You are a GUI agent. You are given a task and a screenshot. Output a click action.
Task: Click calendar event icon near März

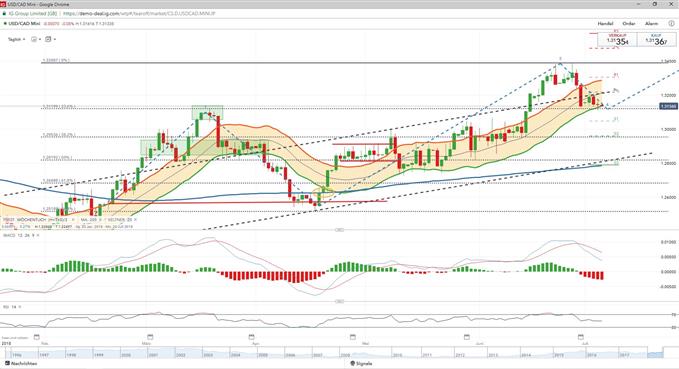(150, 337)
